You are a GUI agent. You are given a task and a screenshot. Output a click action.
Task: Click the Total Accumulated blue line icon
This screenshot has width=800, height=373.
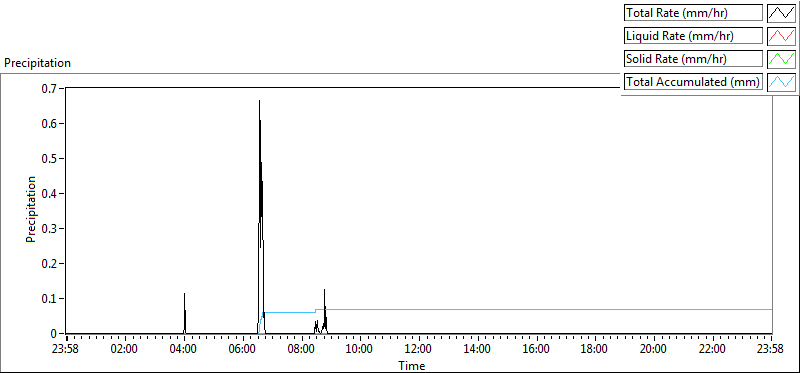click(781, 81)
